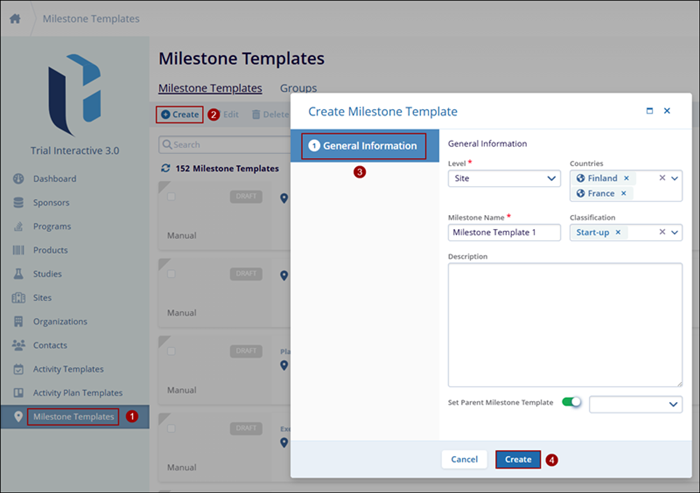Click the refresh icon beside 152 Milestone Templates
The height and width of the screenshot is (493, 700).
pyautogui.click(x=165, y=169)
